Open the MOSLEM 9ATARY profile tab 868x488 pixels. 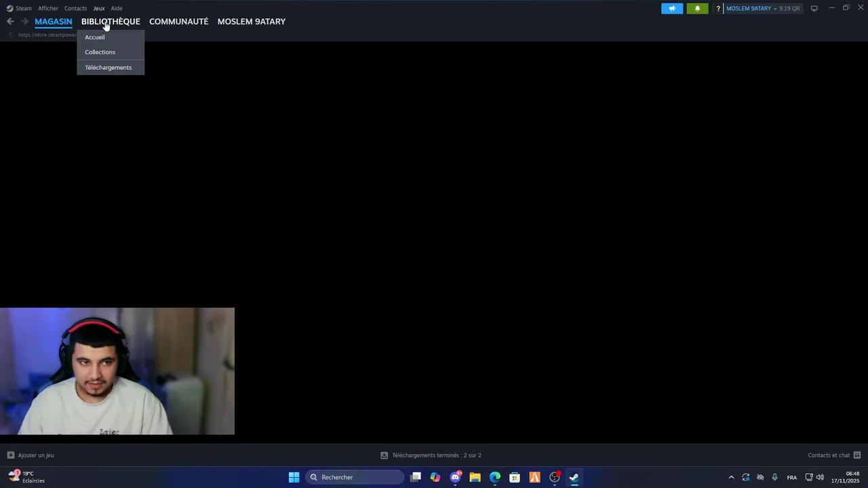[252, 22]
